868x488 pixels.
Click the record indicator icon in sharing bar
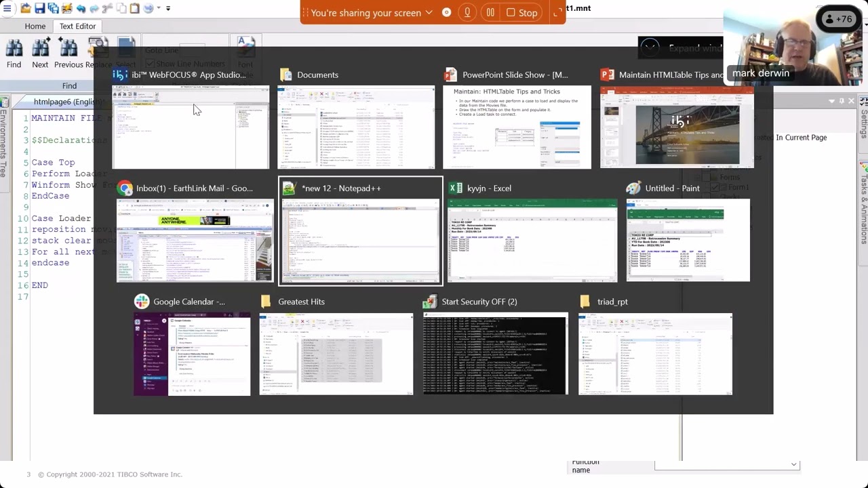point(446,12)
